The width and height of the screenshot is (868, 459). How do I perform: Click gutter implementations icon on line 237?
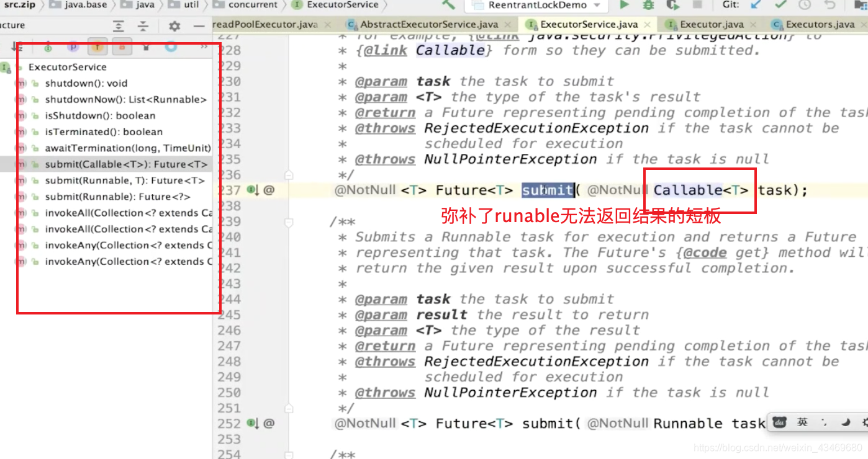pyautogui.click(x=253, y=190)
